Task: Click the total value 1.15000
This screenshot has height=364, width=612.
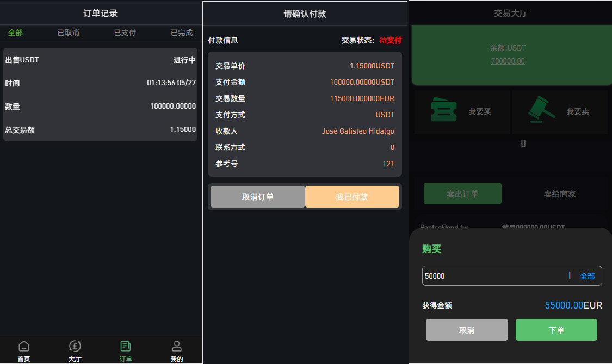Action: point(183,129)
